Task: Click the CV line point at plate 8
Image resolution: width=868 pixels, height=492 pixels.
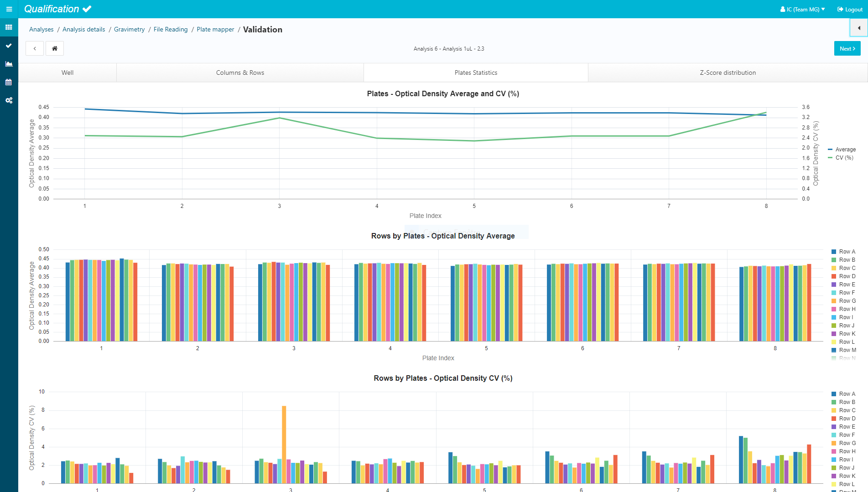Action: [x=766, y=112]
